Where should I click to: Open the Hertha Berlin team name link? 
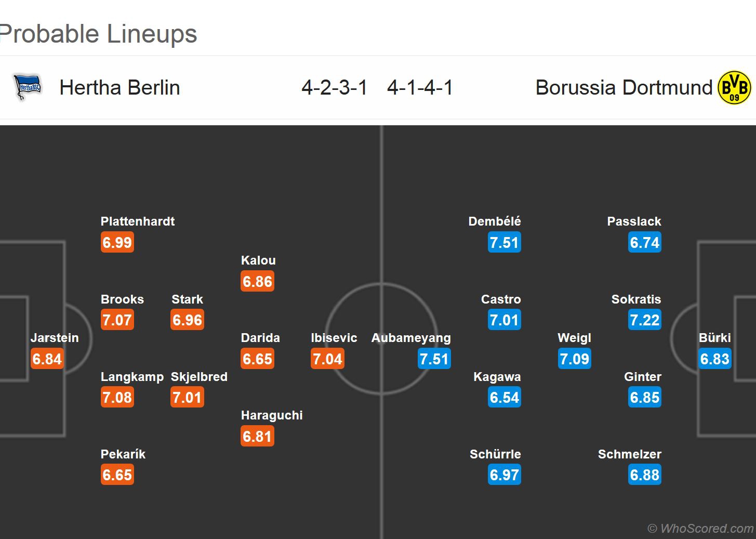pyautogui.click(x=120, y=87)
